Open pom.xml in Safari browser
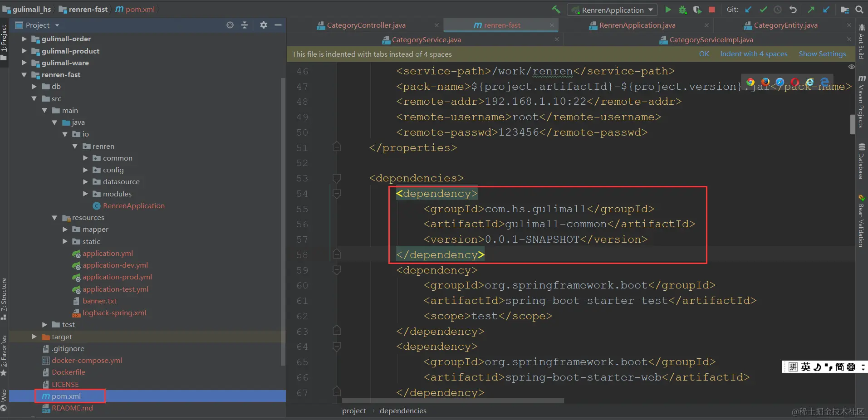Viewport: 868px width, 420px height. tap(780, 82)
